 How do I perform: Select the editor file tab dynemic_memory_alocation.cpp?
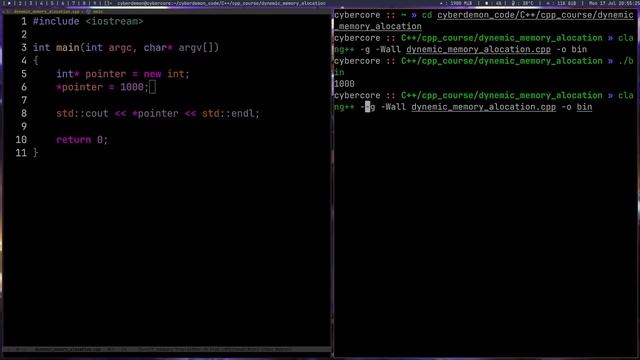(x=47, y=12)
